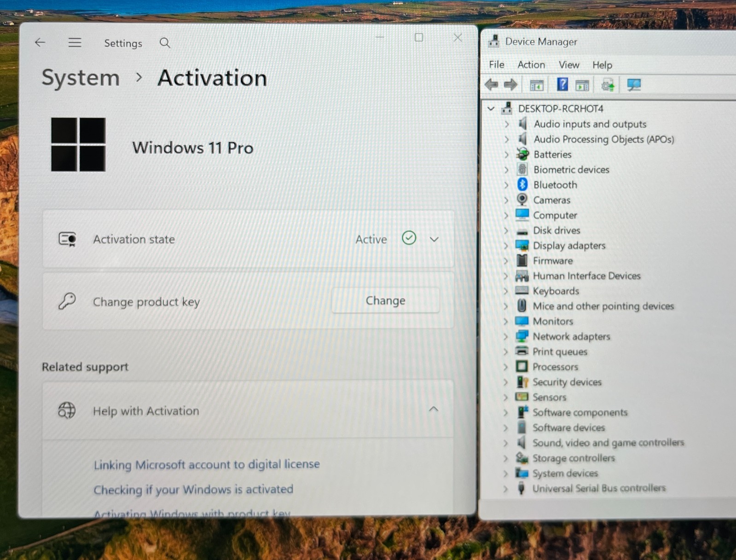Open Linking Microsoft account to digital license link
This screenshot has height=560, width=736.
[x=207, y=464]
